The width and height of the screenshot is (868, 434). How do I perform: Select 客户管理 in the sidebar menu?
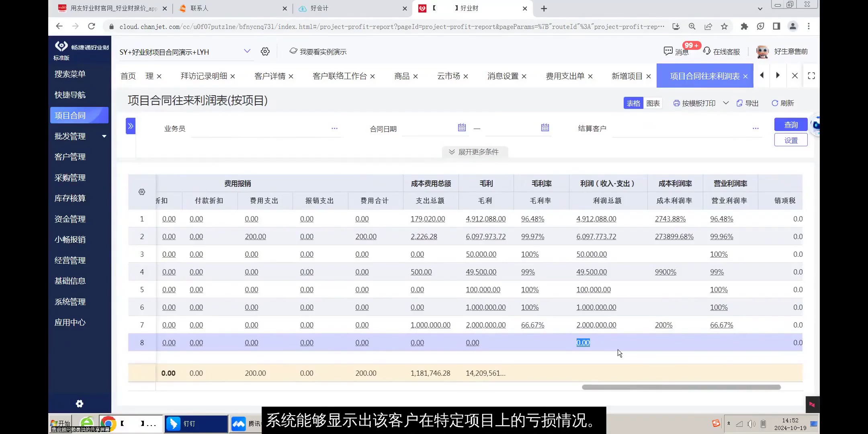(x=70, y=156)
